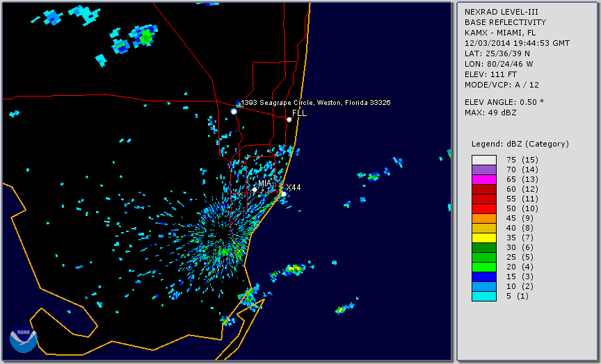This screenshot has height=364, width=601.
Task: Select the 50 dBZ bright red swatch
Action: coord(484,208)
